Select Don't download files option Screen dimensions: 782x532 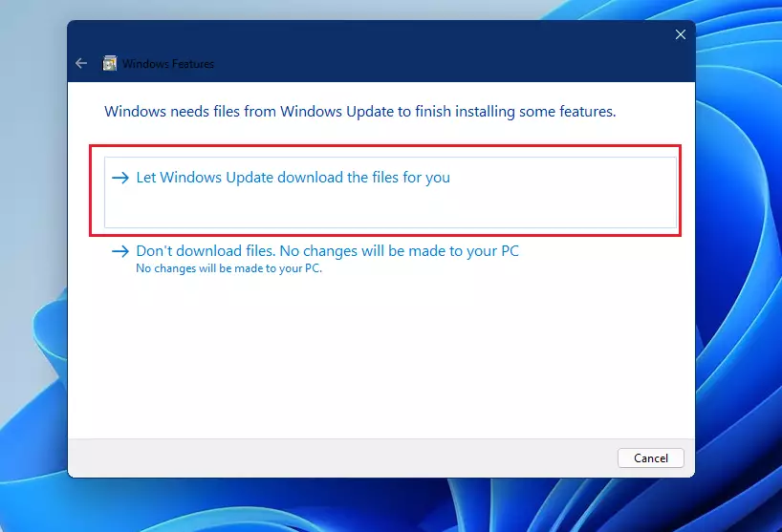(x=327, y=251)
